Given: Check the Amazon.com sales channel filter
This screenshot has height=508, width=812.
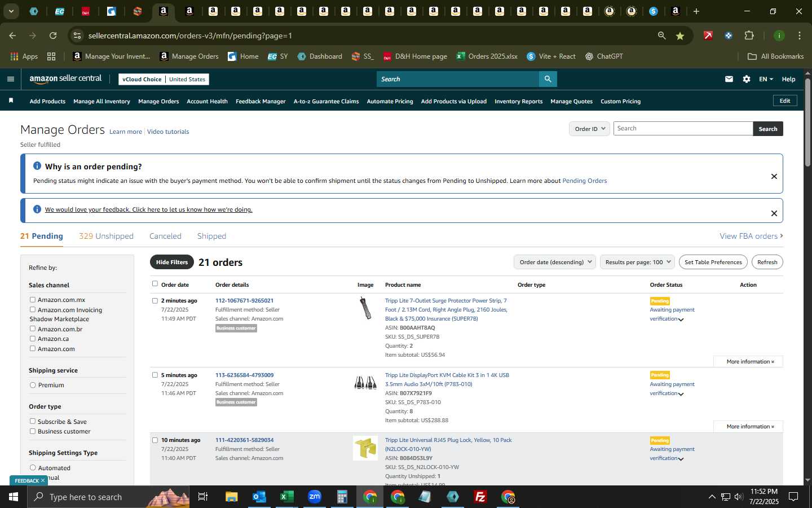Looking at the screenshot, I should 33,348.
